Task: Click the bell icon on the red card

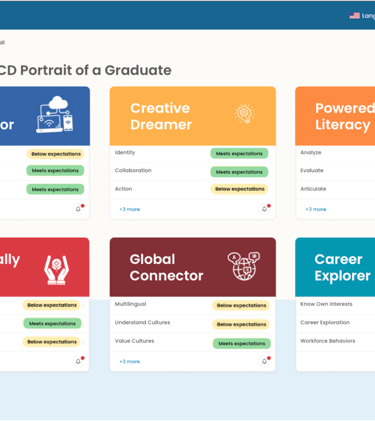Action: pos(78,361)
